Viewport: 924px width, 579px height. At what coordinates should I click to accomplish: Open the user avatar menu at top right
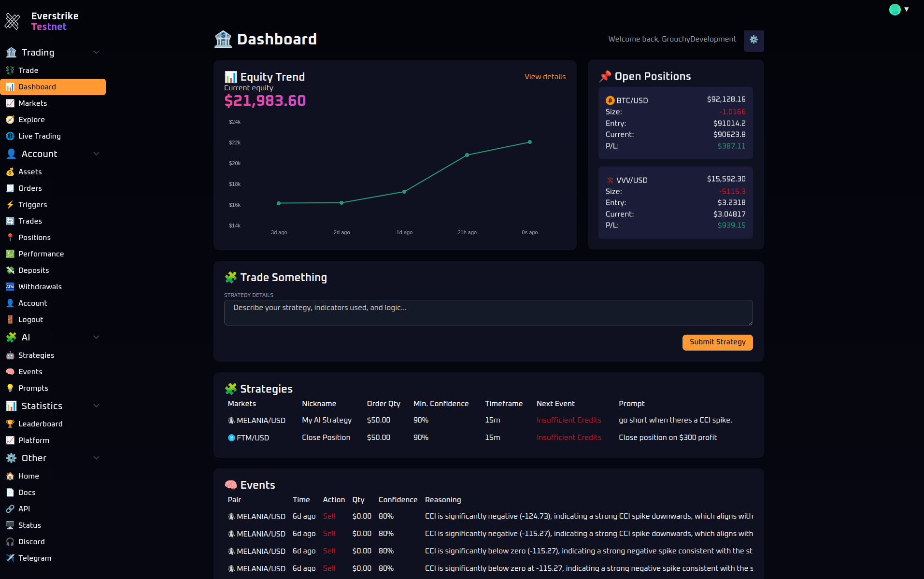898,10
